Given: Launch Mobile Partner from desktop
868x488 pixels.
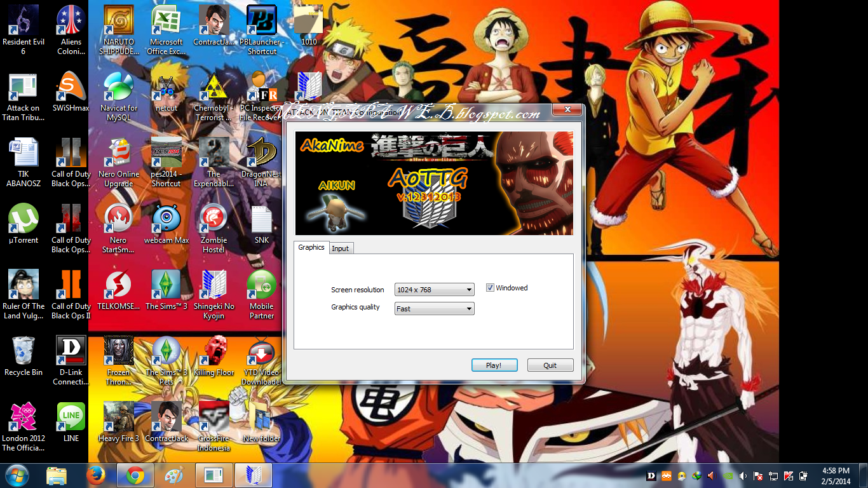Looking at the screenshot, I should click(262, 295).
